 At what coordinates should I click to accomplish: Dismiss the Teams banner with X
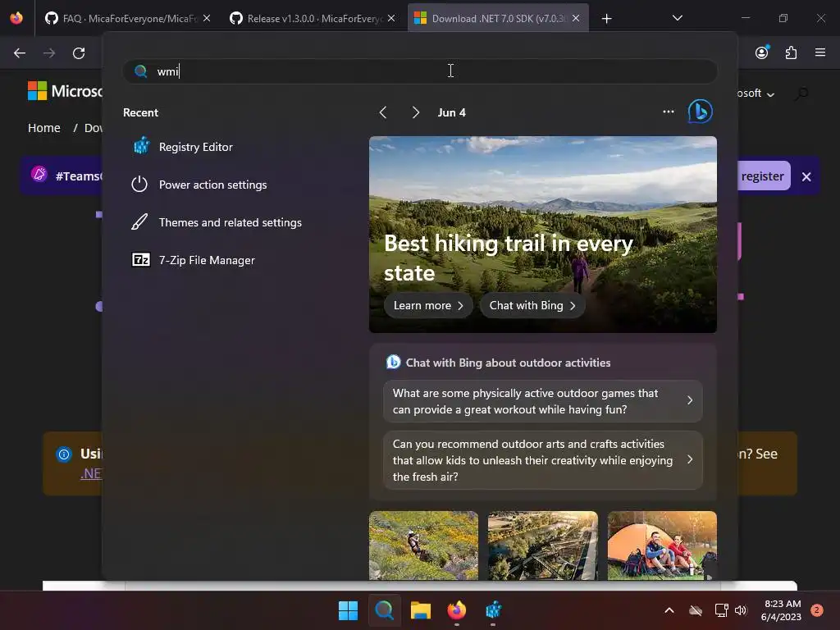[806, 176]
